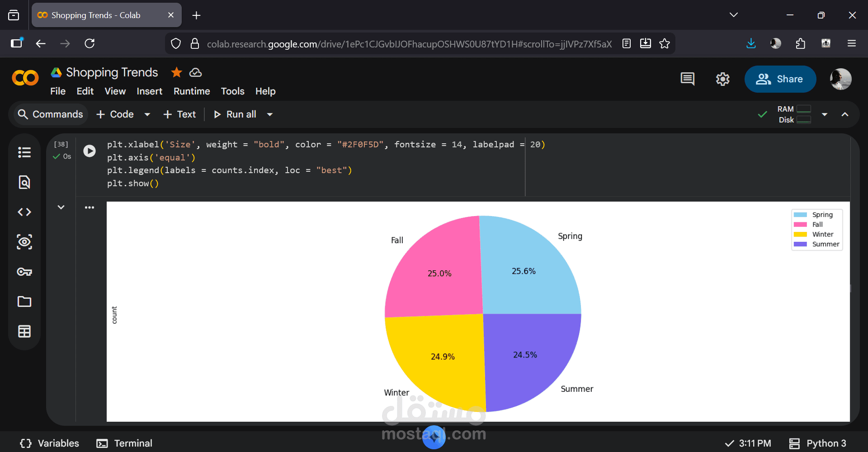Click the Share button
Image resolution: width=868 pixels, height=452 pixels.
[780, 79]
